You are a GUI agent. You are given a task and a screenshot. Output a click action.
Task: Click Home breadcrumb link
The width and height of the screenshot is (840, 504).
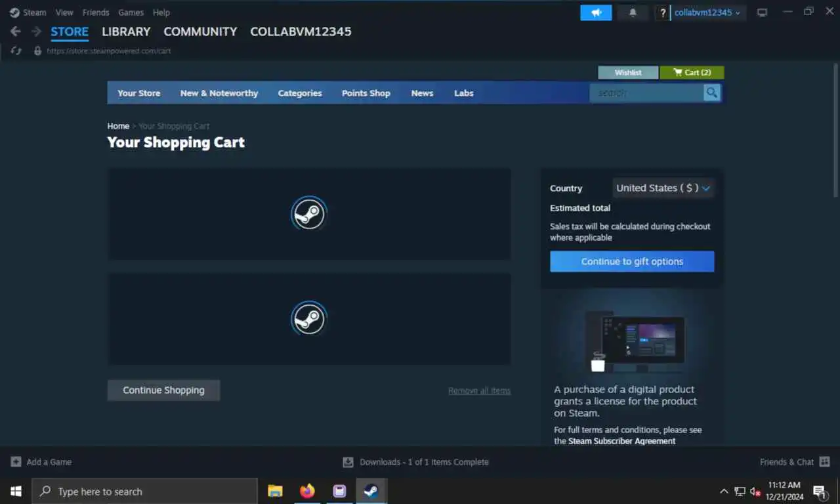[x=118, y=126]
